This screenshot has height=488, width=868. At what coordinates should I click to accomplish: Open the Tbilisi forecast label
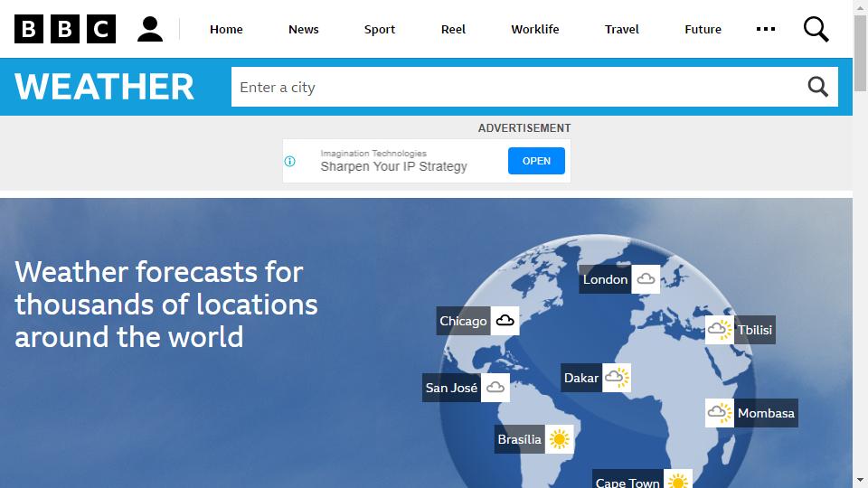[x=754, y=330]
